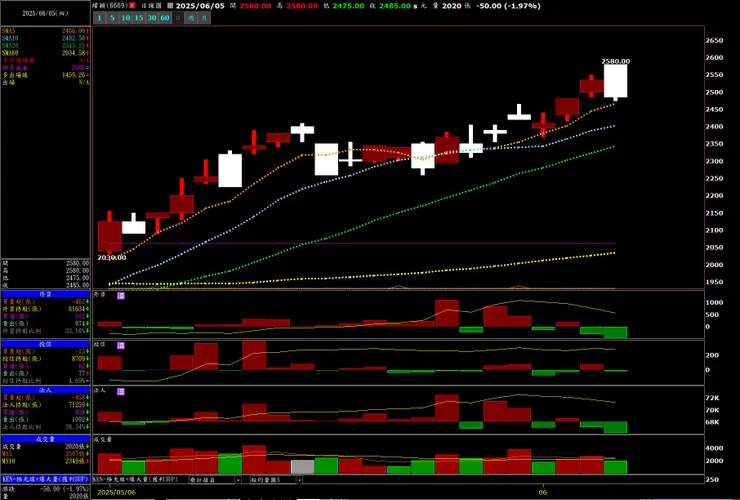Select the monthly (月) chart interval
This screenshot has width=740, height=500.
click(x=204, y=18)
